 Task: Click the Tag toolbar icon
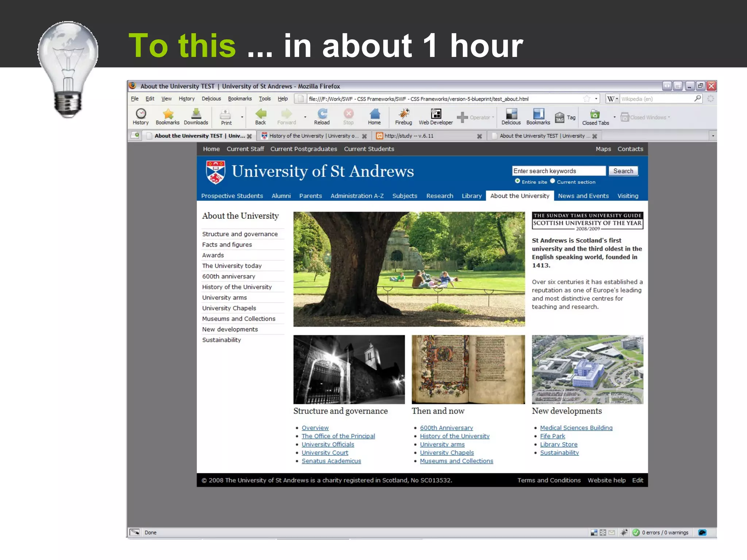click(560, 117)
